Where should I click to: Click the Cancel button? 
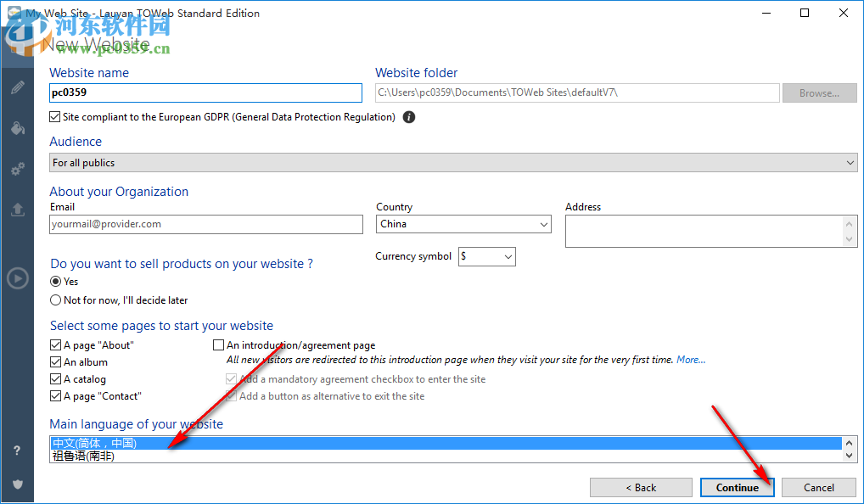tap(819, 488)
